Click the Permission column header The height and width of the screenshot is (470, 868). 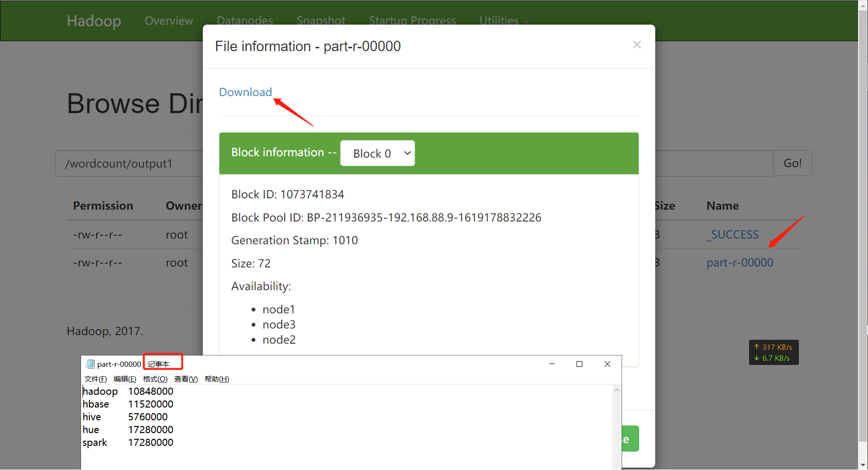click(103, 206)
